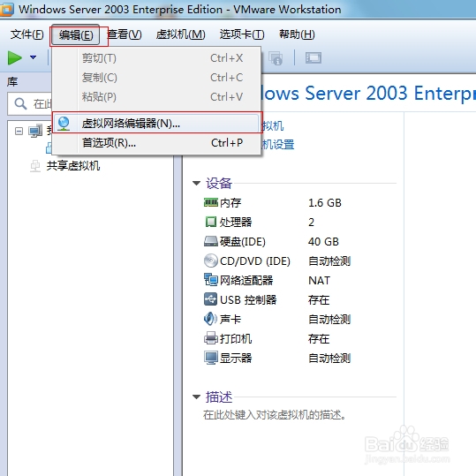The width and height of the screenshot is (476, 476).
Task: Click the shared VMs tree icon
Action: click(x=35, y=166)
